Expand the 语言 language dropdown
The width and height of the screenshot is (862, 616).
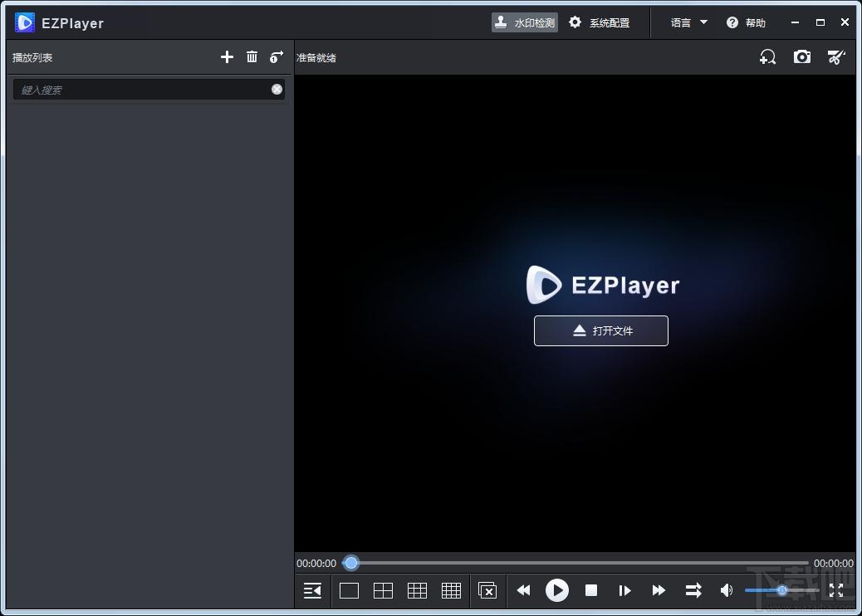688,22
